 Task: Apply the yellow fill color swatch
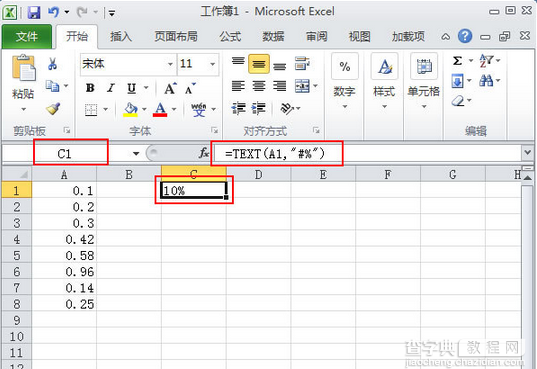(130, 110)
